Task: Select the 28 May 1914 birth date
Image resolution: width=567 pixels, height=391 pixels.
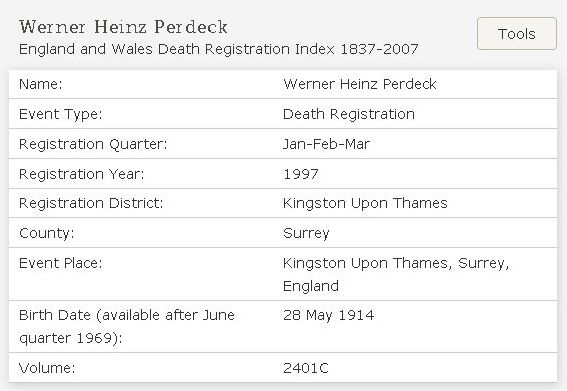Action: click(x=328, y=315)
